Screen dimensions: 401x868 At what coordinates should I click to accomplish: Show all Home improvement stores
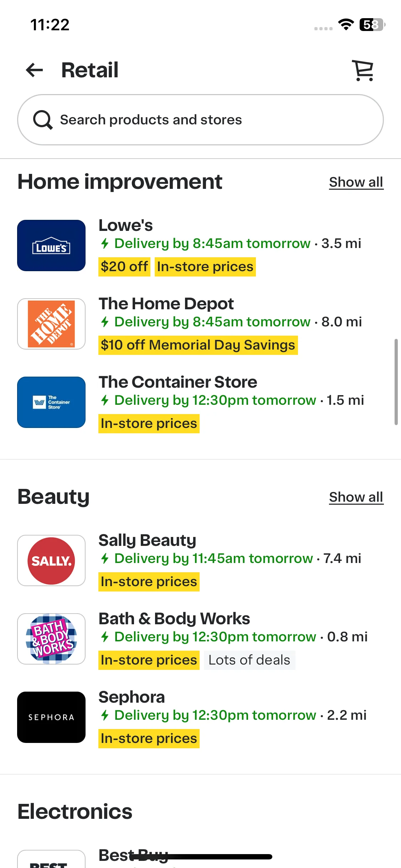pos(356,182)
